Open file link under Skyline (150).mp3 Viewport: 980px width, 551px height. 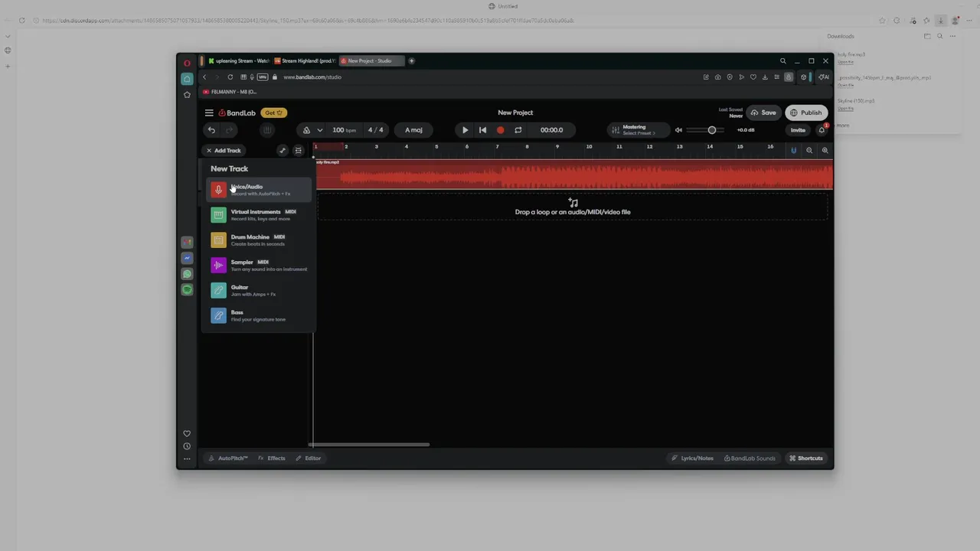(844, 109)
